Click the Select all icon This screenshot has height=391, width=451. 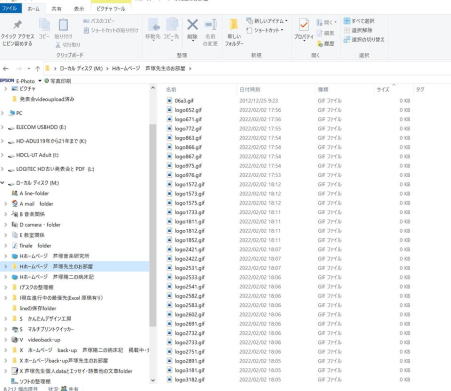[347, 21]
